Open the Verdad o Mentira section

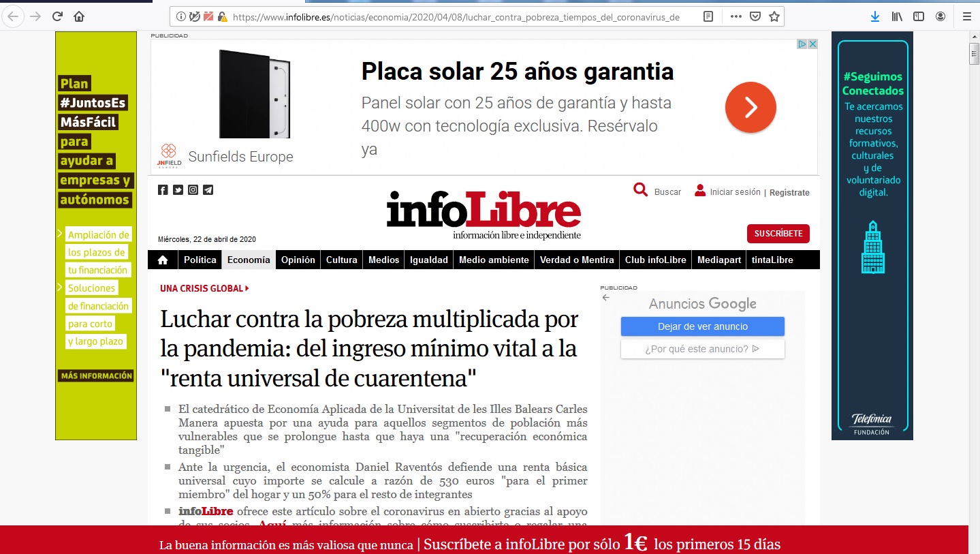[x=577, y=260]
